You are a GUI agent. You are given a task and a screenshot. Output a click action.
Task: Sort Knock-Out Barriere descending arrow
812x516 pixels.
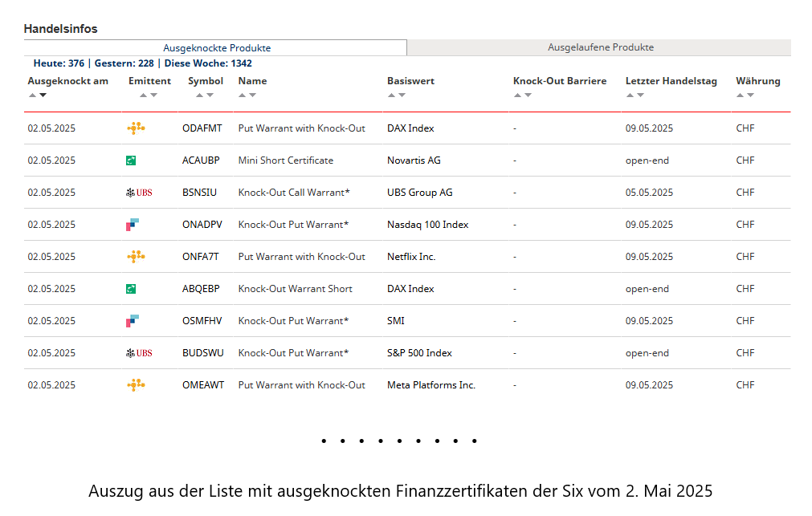[528, 95]
